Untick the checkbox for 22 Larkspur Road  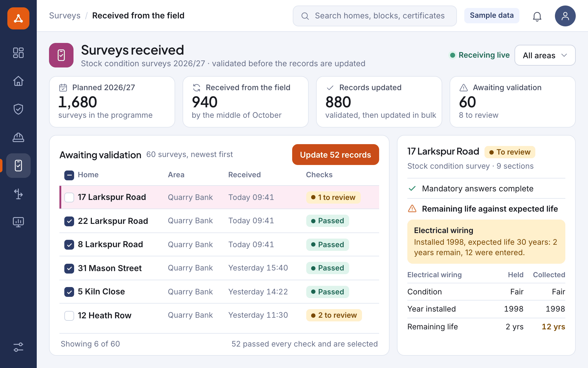point(69,221)
